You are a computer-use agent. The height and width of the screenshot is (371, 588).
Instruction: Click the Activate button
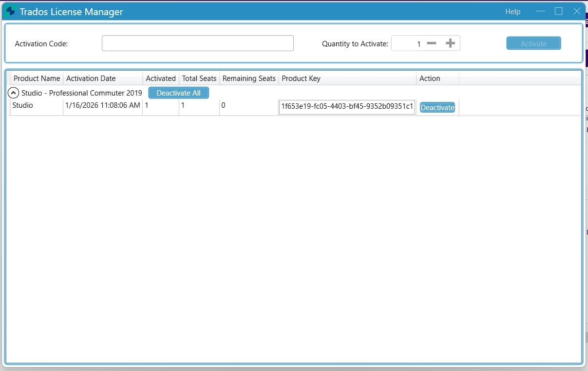click(x=533, y=43)
